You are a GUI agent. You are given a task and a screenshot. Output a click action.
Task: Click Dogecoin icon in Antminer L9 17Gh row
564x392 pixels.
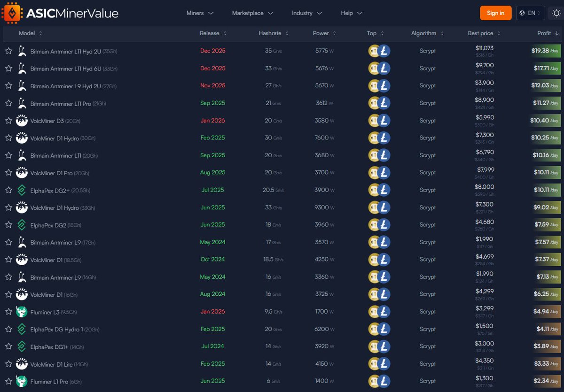[374, 242]
